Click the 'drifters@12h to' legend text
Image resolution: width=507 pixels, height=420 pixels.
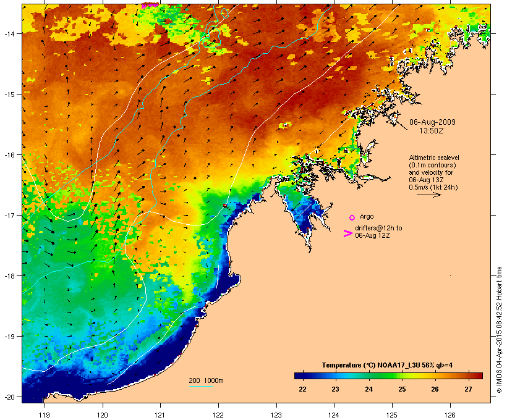click(378, 228)
